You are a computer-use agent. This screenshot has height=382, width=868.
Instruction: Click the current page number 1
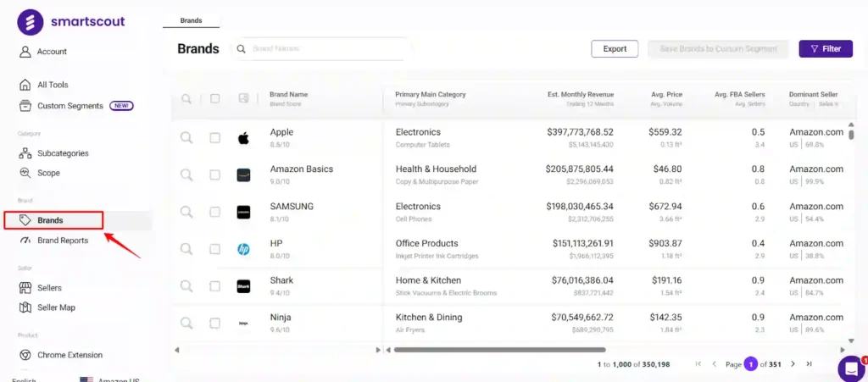click(751, 364)
